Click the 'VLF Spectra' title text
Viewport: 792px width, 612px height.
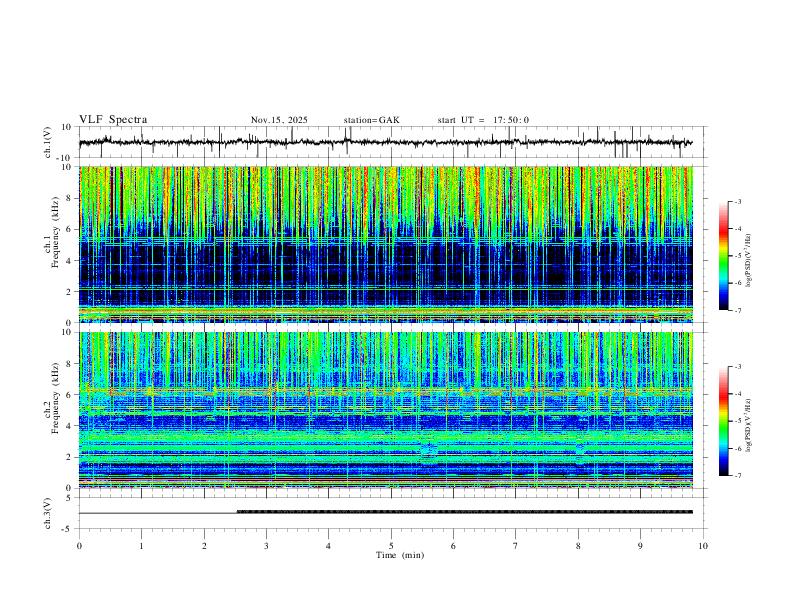tap(113, 120)
